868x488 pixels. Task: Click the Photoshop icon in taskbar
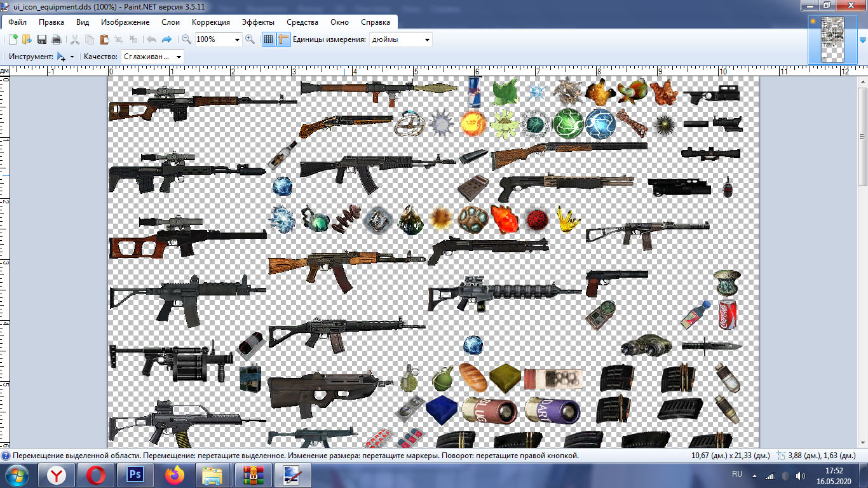(x=135, y=475)
